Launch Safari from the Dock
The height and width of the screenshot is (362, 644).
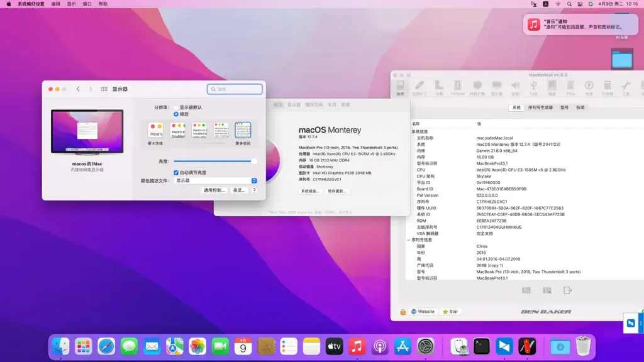106,347
